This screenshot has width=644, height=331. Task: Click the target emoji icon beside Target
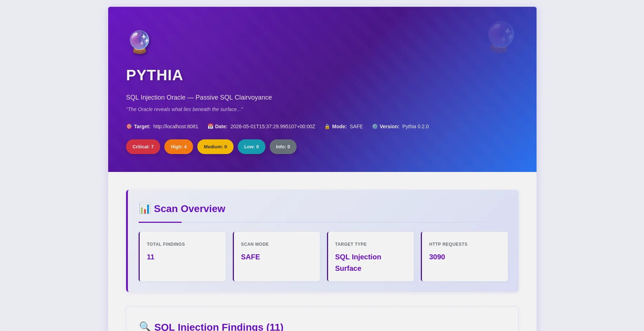pyautogui.click(x=129, y=126)
